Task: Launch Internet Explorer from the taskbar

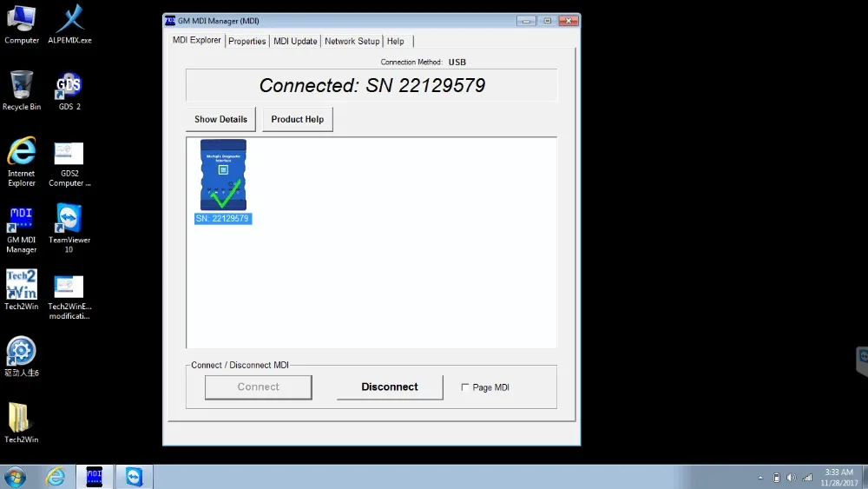Action: click(56, 477)
